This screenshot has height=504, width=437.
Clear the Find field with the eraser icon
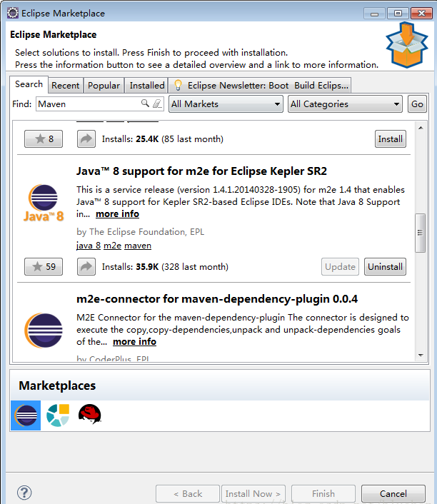pos(157,104)
